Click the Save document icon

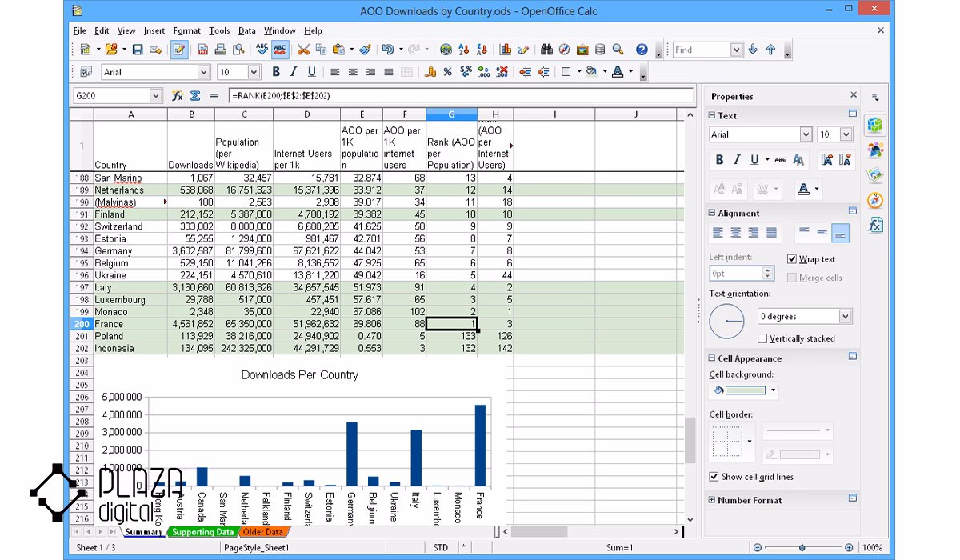click(138, 50)
